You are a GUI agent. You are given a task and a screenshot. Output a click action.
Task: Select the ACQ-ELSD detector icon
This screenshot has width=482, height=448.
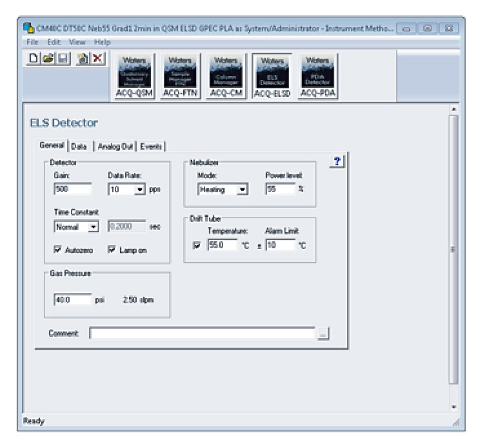(x=271, y=76)
